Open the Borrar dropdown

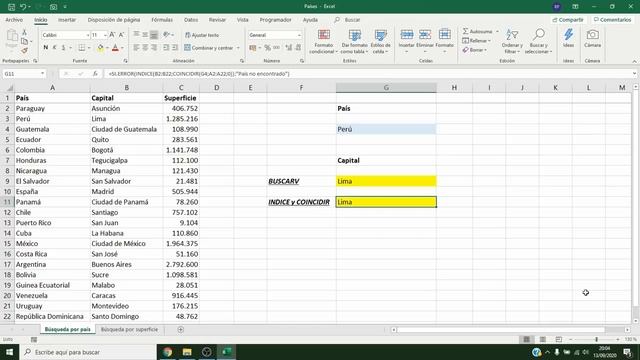475,50
